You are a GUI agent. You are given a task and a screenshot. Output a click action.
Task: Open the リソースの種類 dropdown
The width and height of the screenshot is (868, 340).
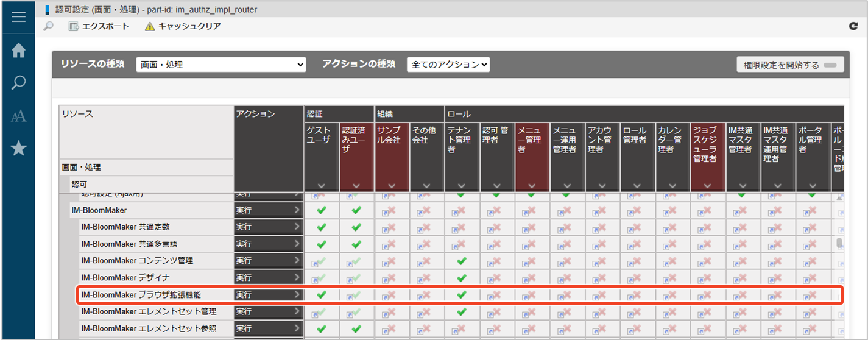[221, 65]
